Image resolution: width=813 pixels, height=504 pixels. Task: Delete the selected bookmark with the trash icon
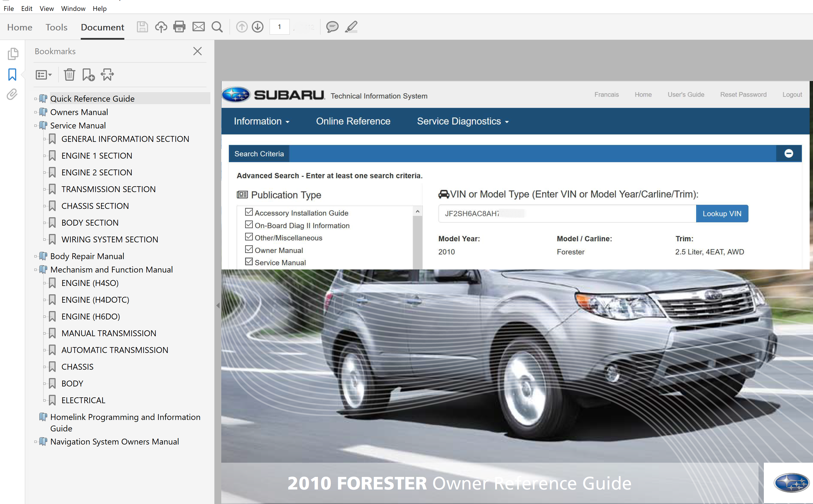(x=69, y=75)
